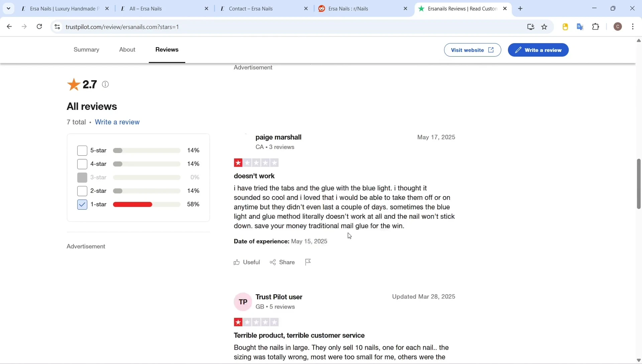Open the yellow extension icon
The image size is (642, 364).
565,27
